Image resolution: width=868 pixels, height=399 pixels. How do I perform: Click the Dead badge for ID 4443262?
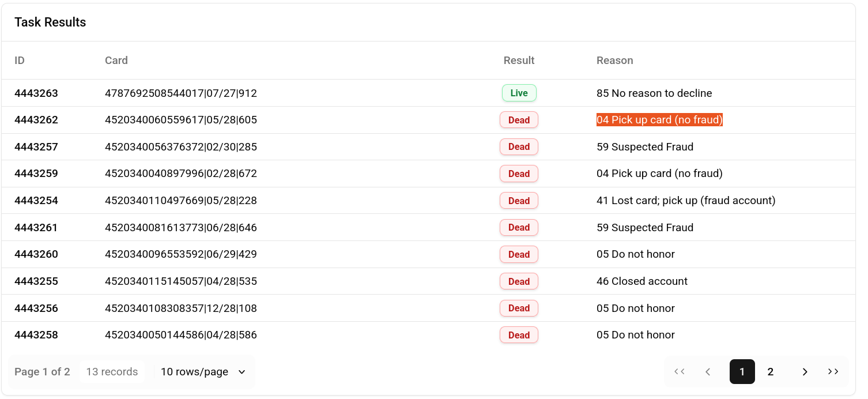519,120
